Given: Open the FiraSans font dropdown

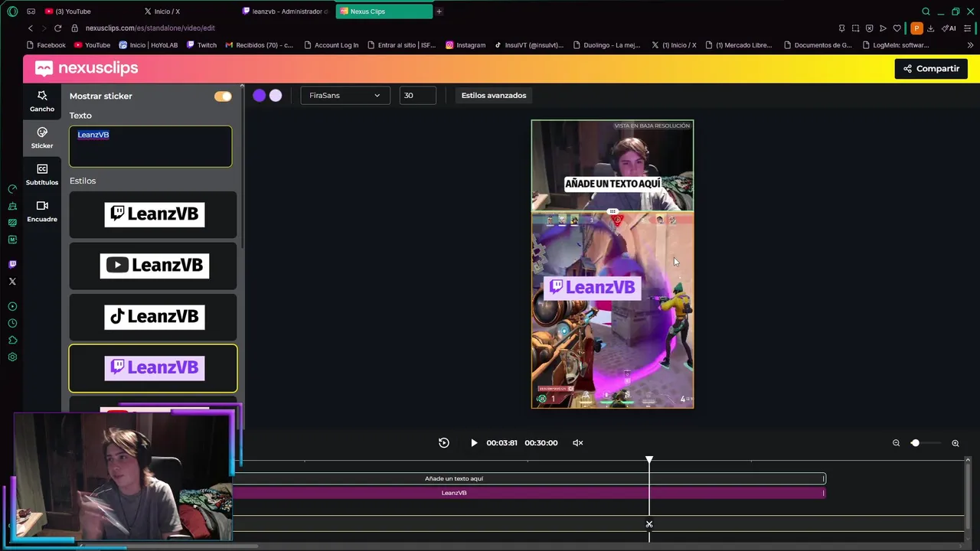Looking at the screenshot, I should click(345, 96).
